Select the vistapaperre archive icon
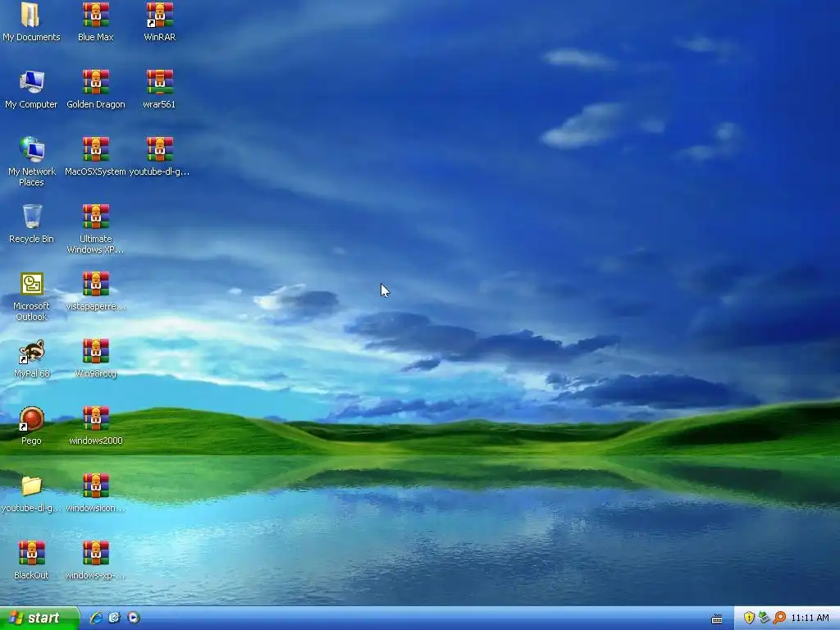The width and height of the screenshot is (840, 630). coord(96,284)
